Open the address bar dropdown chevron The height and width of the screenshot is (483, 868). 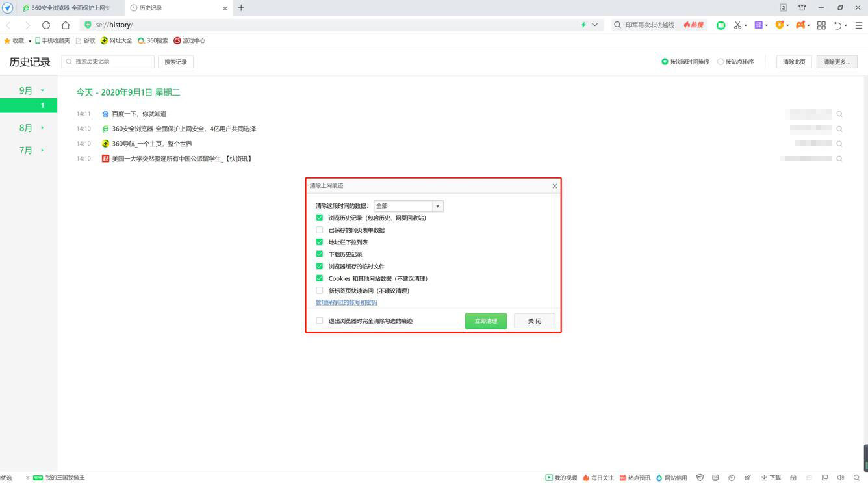[x=594, y=25]
